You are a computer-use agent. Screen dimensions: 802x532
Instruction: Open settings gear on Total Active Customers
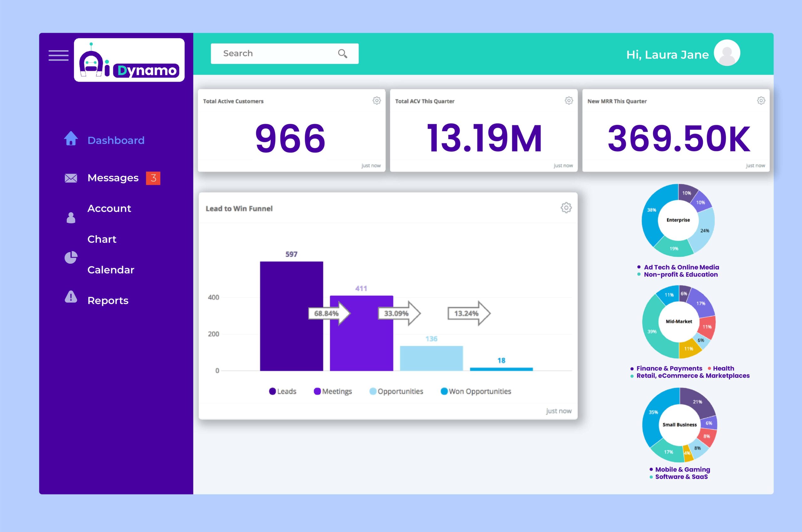pyautogui.click(x=377, y=101)
